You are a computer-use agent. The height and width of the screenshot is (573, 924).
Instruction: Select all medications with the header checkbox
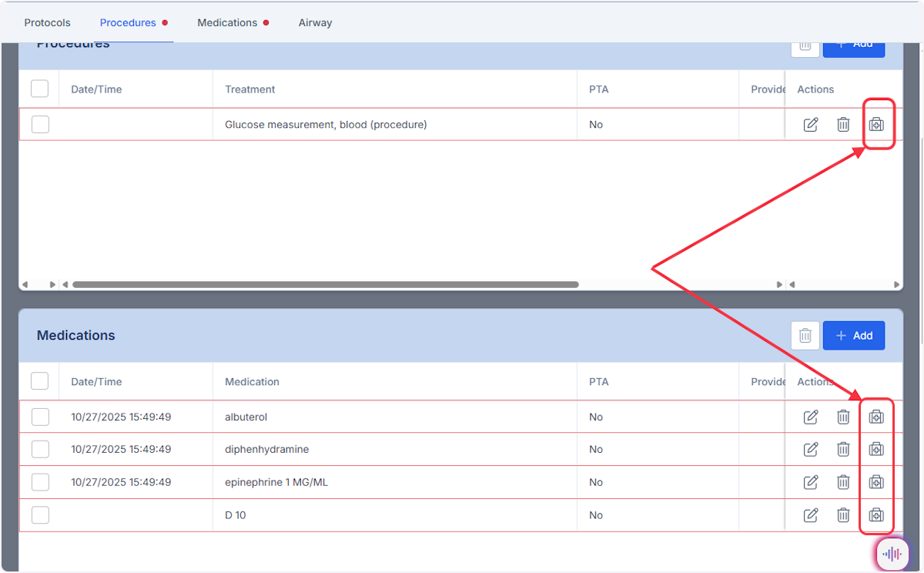(x=40, y=381)
